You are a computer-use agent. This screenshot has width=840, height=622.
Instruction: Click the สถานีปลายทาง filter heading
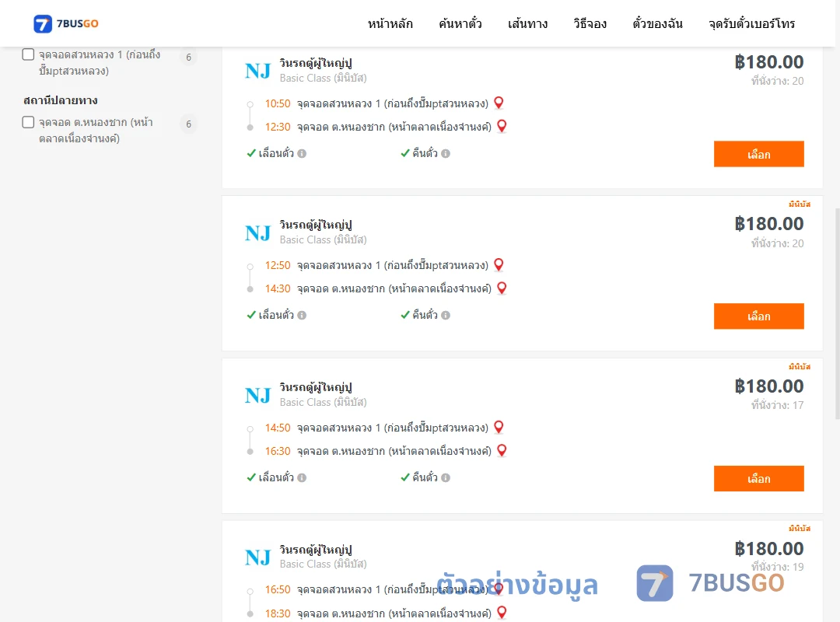point(61,100)
